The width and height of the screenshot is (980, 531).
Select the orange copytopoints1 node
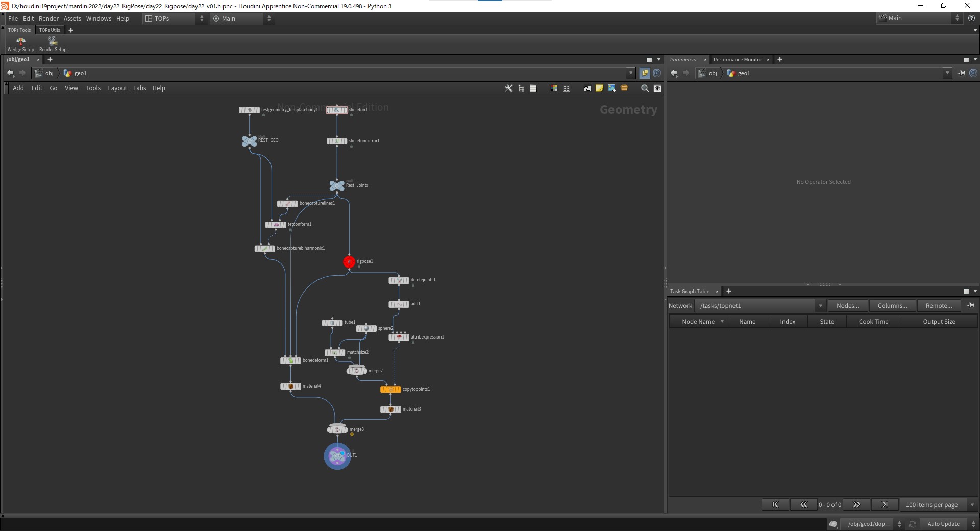point(390,390)
